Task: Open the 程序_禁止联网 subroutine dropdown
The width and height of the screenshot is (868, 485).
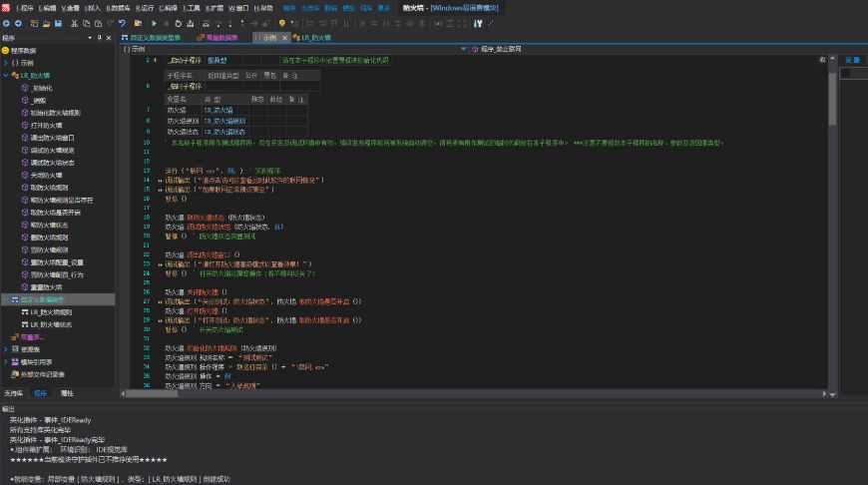Action: (463, 48)
